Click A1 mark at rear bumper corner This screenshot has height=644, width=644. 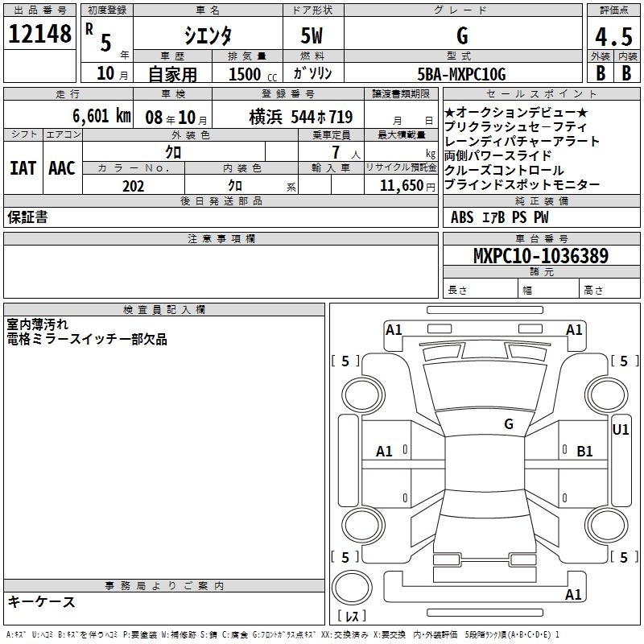573,594
